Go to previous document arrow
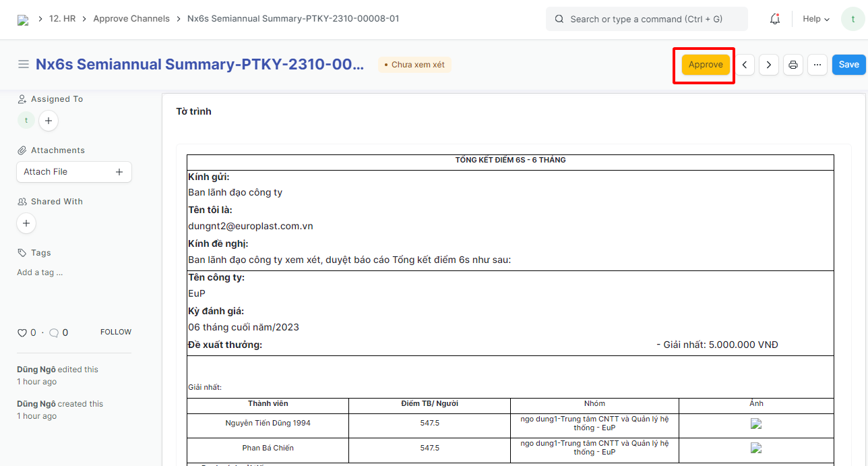868x466 pixels. 745,65
